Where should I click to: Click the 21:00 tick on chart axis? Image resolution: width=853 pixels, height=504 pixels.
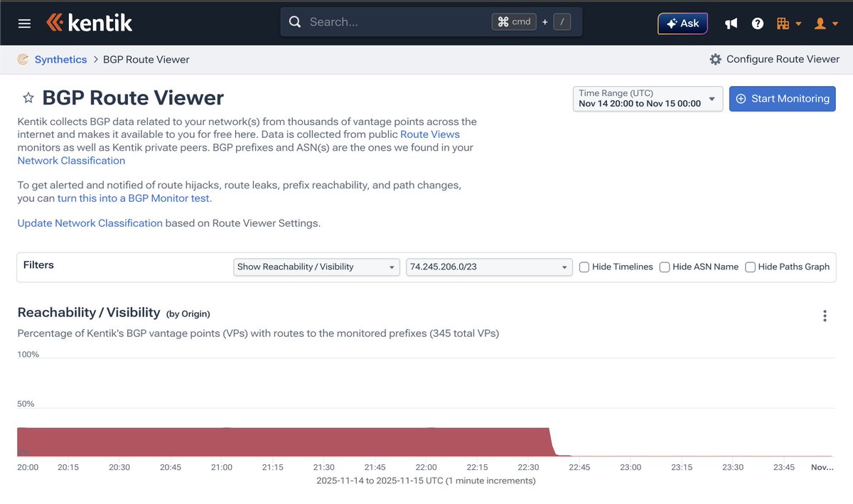click(x=222, y=467)
